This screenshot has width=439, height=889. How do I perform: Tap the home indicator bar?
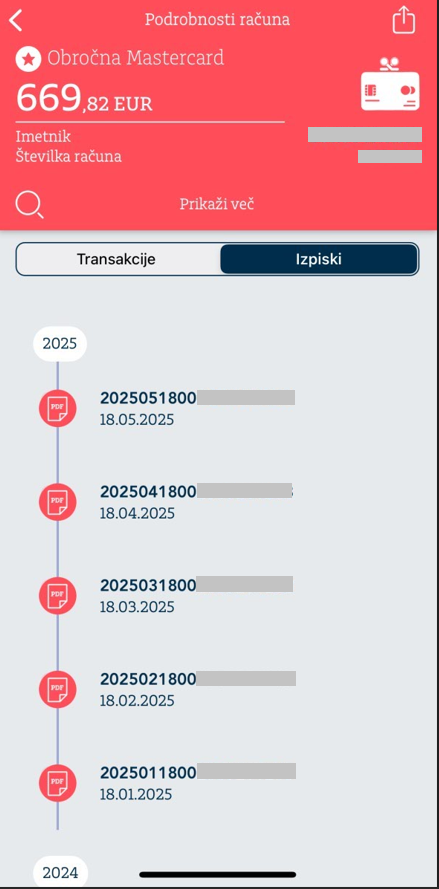coord(218,875)
